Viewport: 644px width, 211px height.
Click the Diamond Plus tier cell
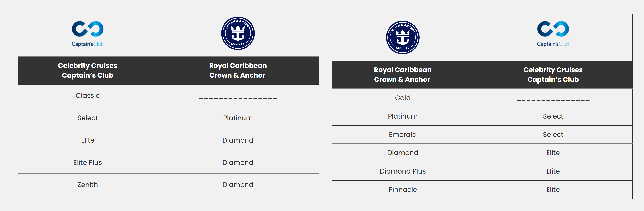point(402,171)
